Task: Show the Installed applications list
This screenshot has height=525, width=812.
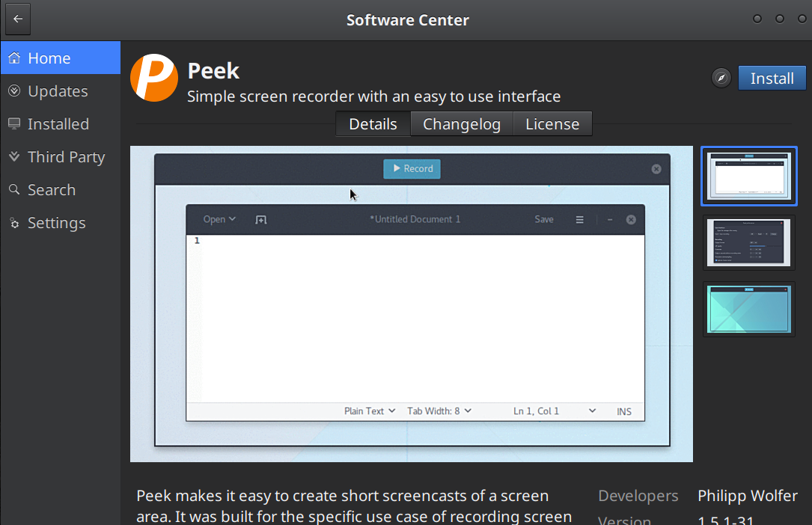Action: [x=61, y=124]
